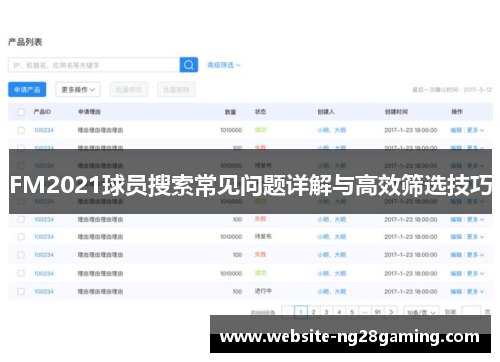This screenshot has width=500, height=362.
Task: Click the 数量 column header
Action: tap(230, 112)
